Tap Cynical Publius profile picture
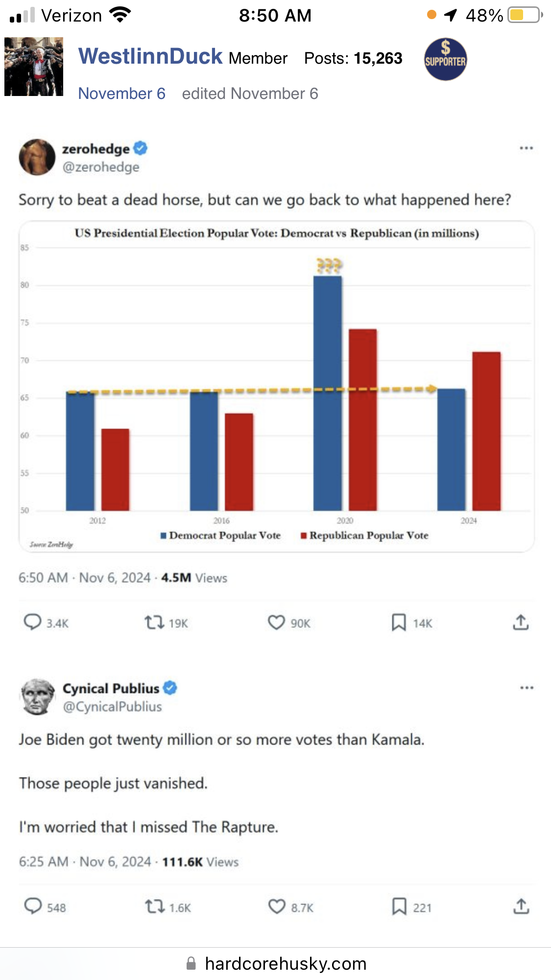 [37, 696]
